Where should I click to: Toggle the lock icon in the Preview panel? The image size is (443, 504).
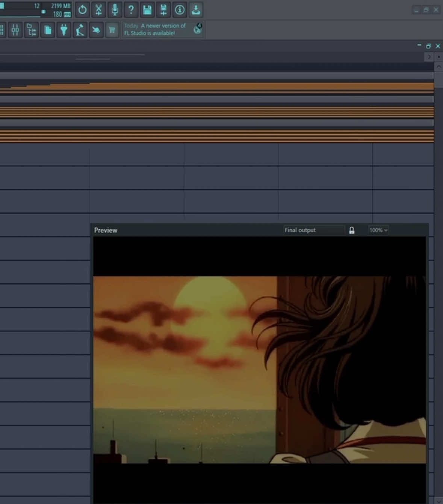tap(352, 230)
